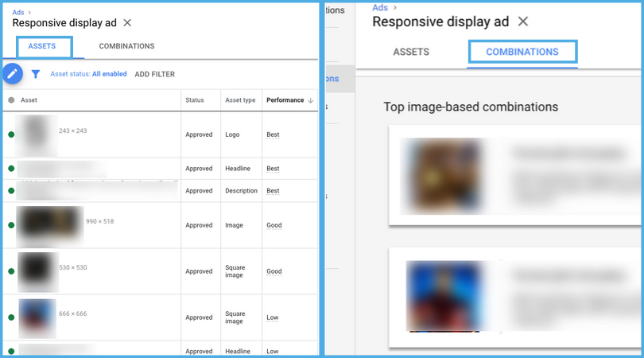Select the COMBINATIONS tab in the right panel

[x=522, y=53]
